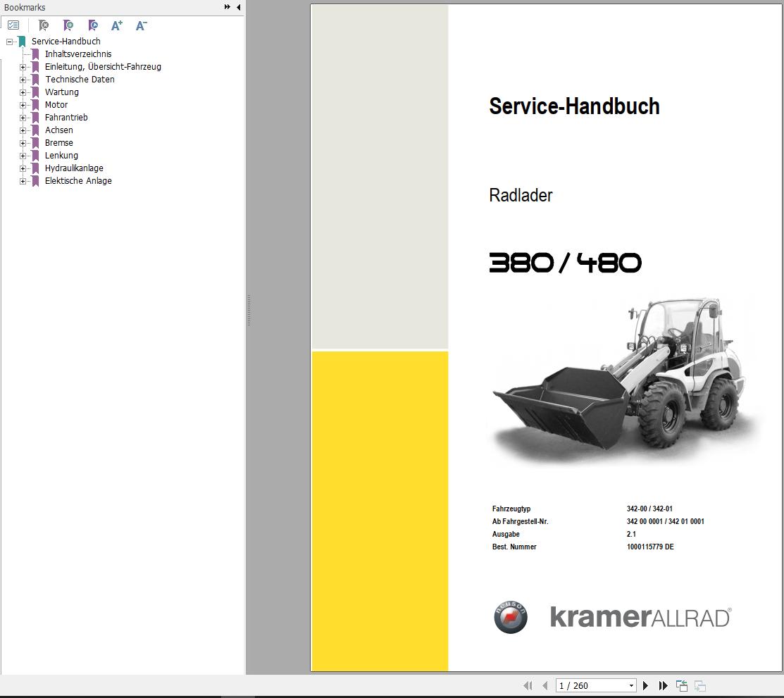Image resolution: width=784 pixels, height=698 pixels.
Task: Open the Motor bookmark
Action: click(x=56, y=105)
